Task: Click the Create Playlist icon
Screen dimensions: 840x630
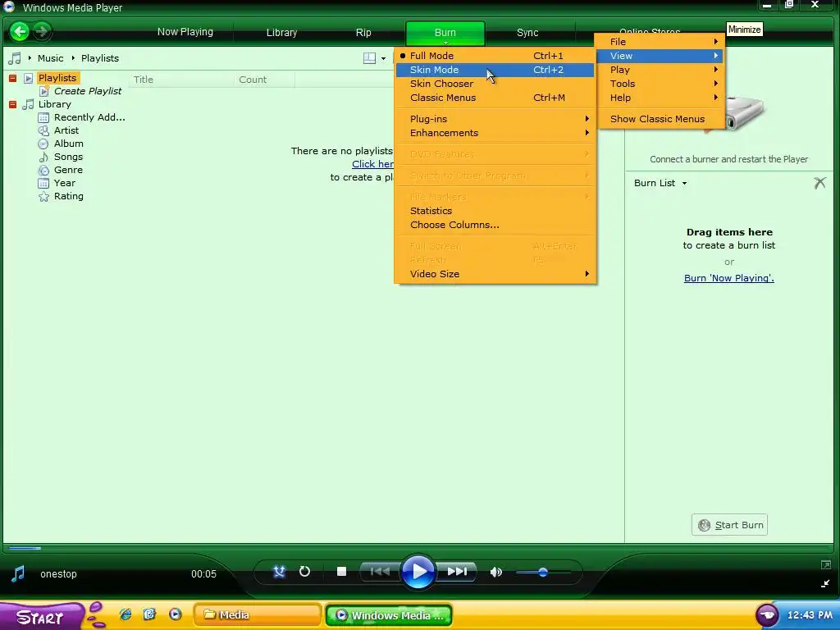Action: (44, 92)
